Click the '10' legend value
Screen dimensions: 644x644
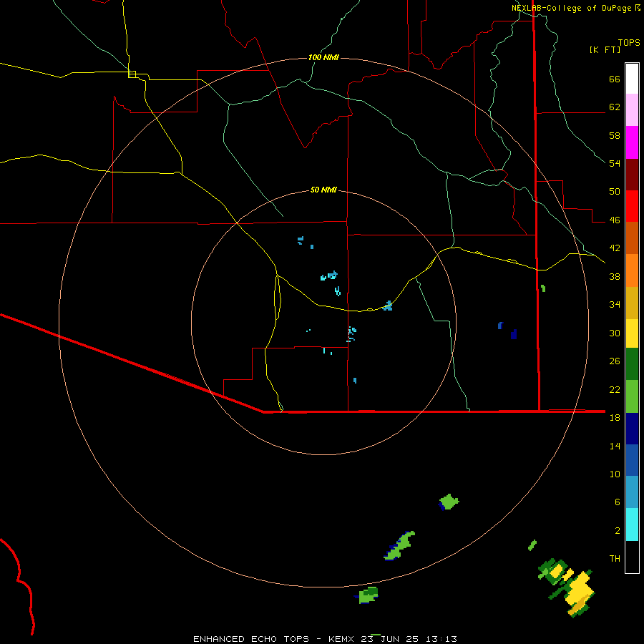[x=615, y=474]
